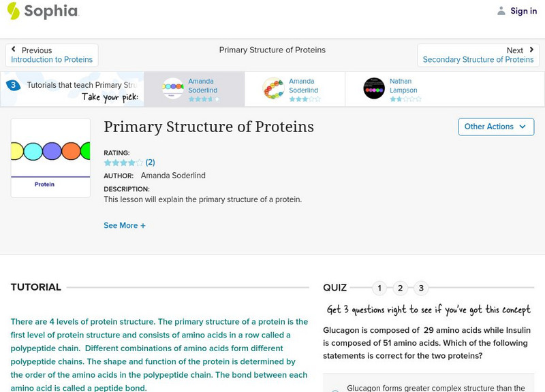
Task: Open Introduction to Proteins link
Action: tap(52, 60)
